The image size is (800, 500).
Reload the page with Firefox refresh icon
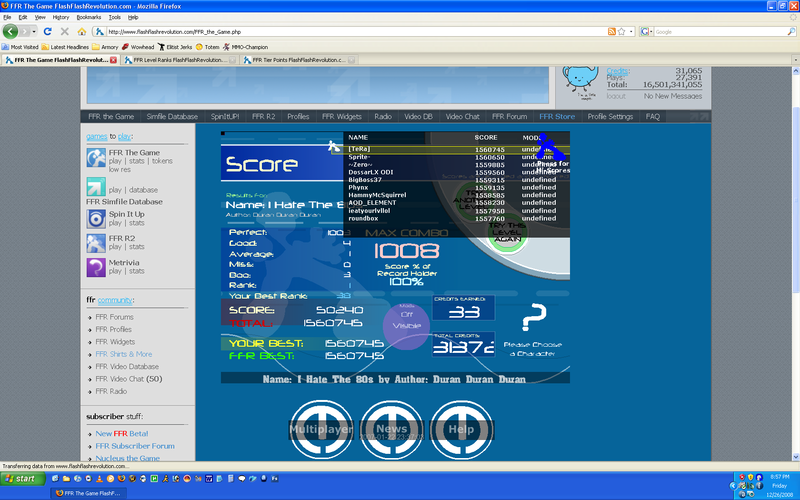point(47,31)
